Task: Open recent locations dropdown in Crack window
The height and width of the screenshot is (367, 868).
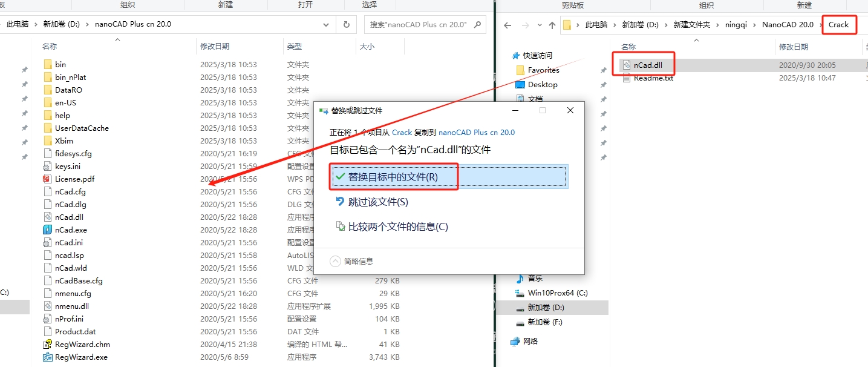Action: coord(538,25)
